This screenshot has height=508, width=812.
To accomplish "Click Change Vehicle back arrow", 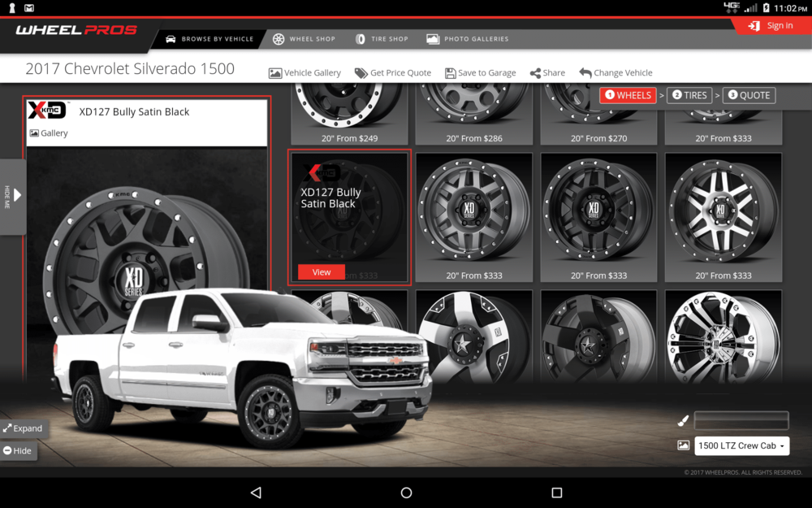I will tap(585, 73).
